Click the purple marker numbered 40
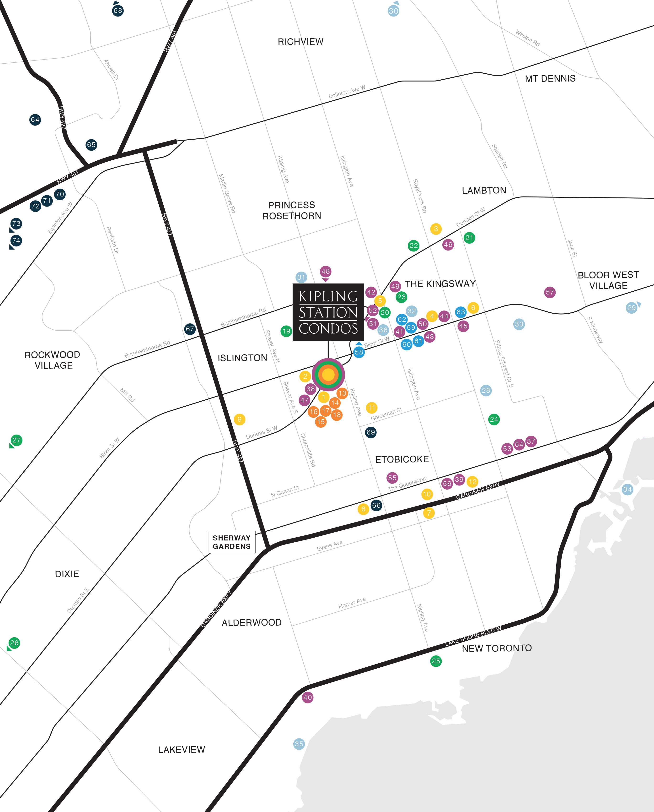654x812 pixels. [308, 697]
